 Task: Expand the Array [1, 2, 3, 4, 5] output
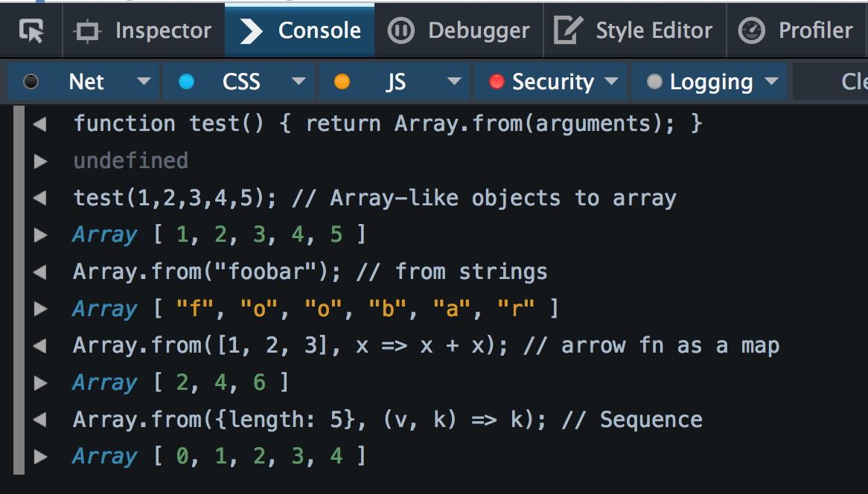(x=40, y=235)
